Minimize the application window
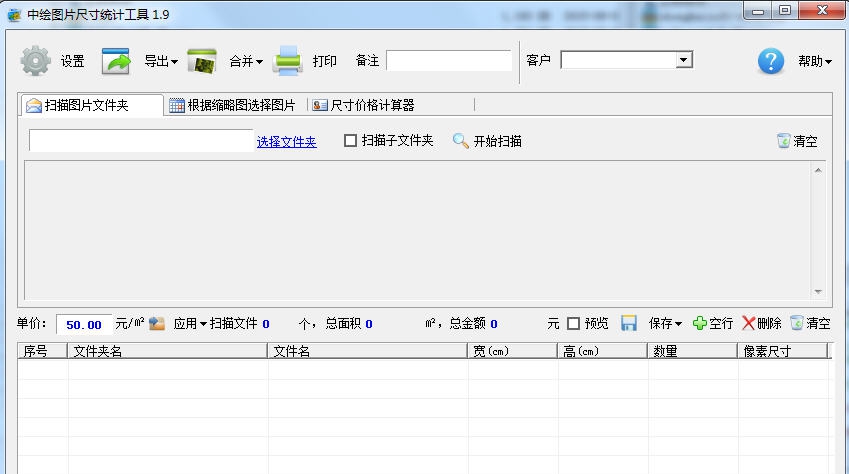 click(x=758, y=11)
